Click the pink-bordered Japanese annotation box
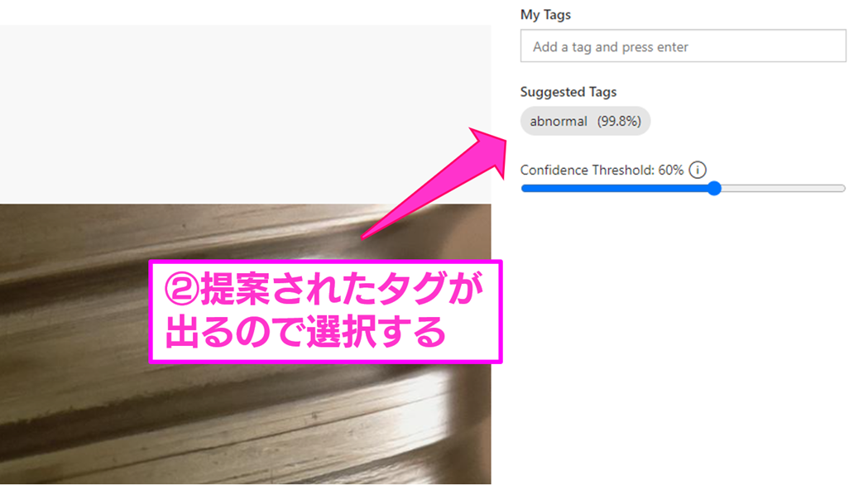The height and width of the screenshot is (485, 868). tap(325, 312)
